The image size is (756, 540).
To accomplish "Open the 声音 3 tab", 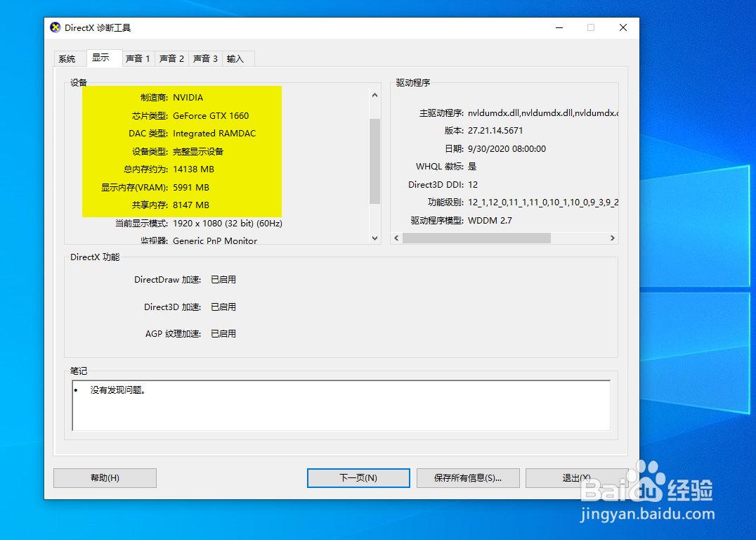I will coord(205,59).
